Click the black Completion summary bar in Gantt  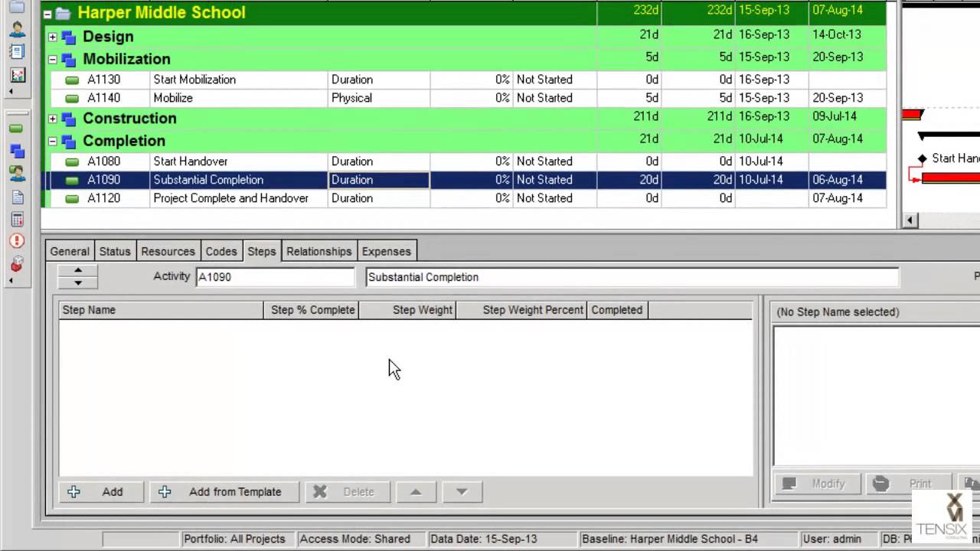[949, 136]
